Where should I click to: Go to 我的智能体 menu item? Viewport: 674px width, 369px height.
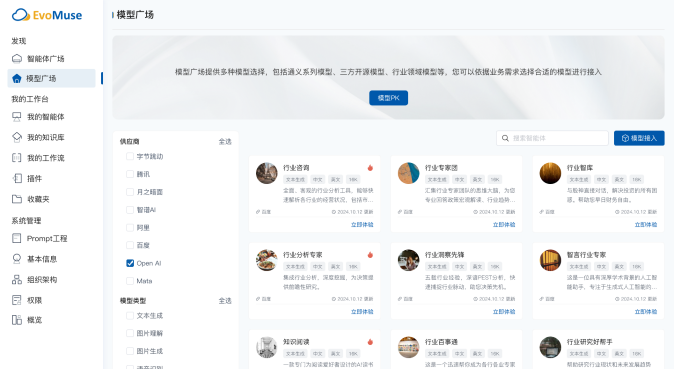(52, 117)
